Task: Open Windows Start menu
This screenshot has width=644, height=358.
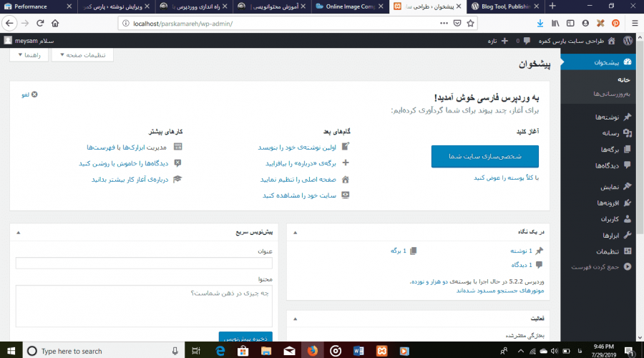Action: pyautogui.click(x=11, y=351)
